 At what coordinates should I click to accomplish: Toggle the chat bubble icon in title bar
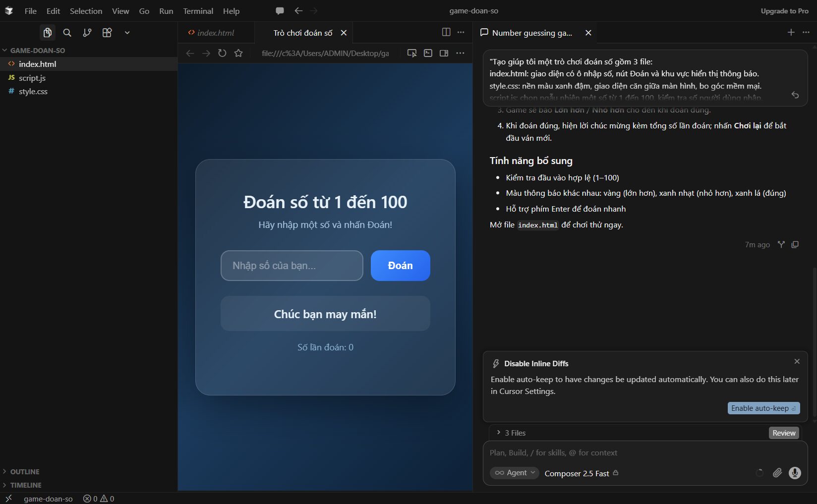pos(280,11)
